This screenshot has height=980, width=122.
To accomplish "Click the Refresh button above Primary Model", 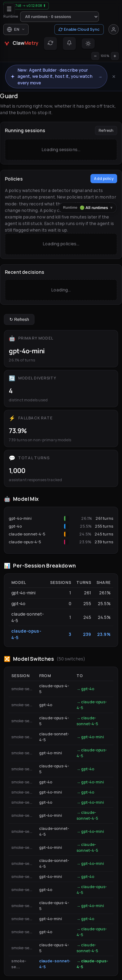I will pyautogui.click(x=19, y=319).
